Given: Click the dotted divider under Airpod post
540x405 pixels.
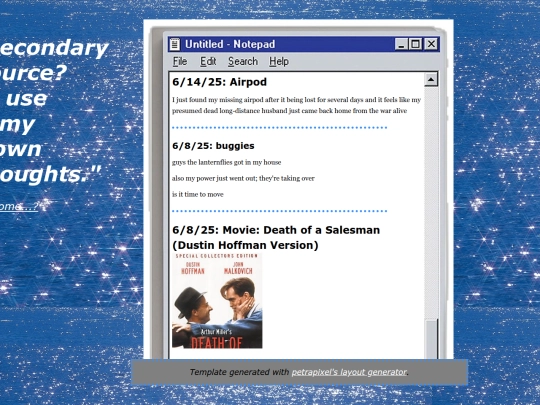Looking at the screenshot, I should pyautogui.click(x=280, y=128).
